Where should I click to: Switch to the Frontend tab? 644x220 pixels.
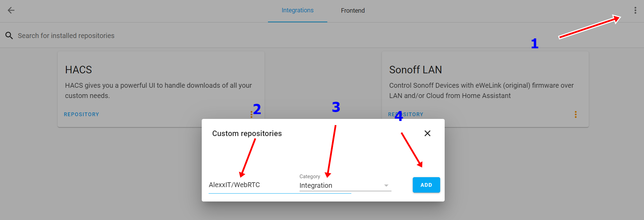point(353,11)
